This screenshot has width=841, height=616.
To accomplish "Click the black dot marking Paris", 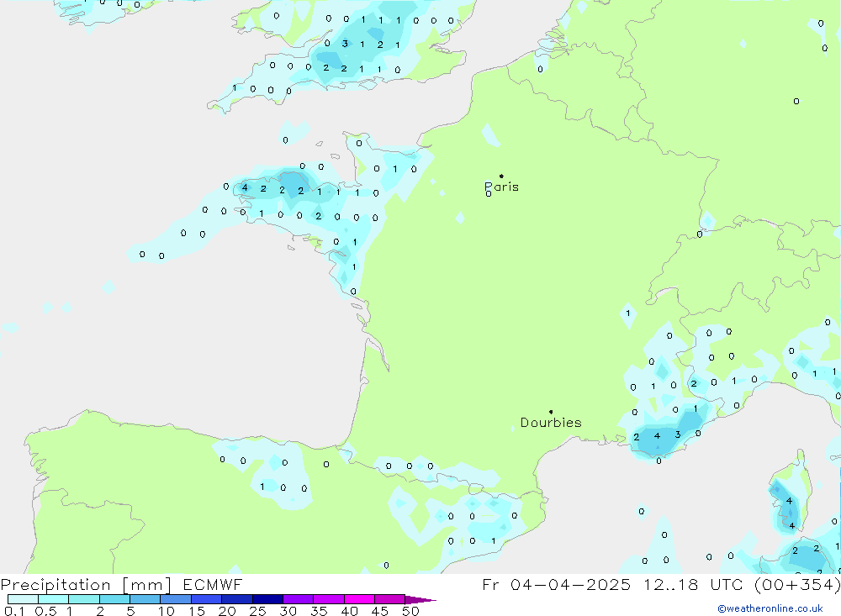I will click(x=501, y=176).
